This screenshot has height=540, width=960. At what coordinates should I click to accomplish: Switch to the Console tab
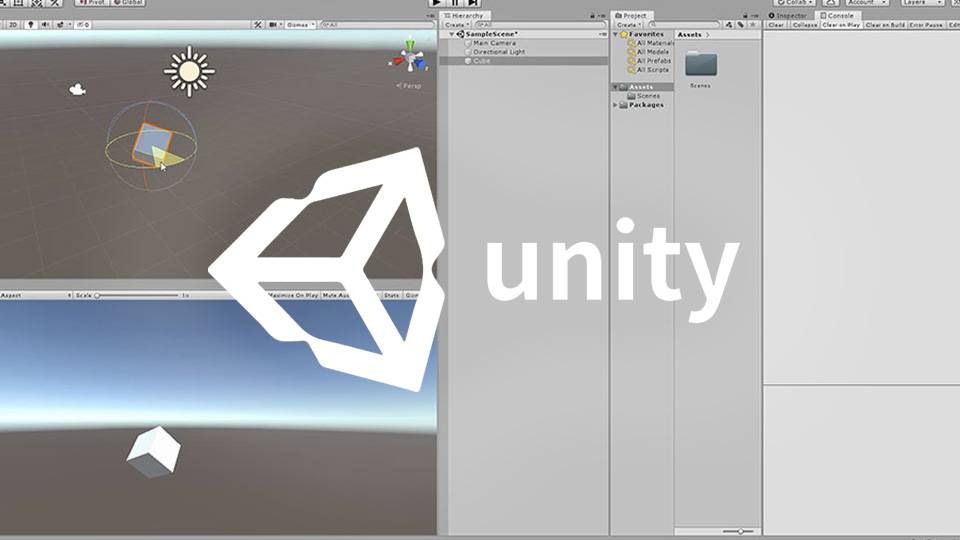837,15
